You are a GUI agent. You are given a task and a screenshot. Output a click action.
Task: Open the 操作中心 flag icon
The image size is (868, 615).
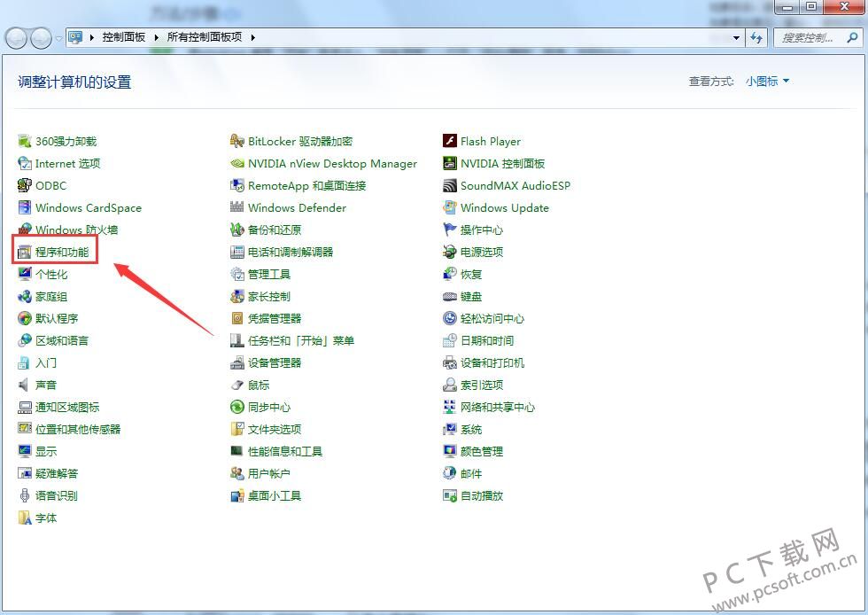point(450,230)
